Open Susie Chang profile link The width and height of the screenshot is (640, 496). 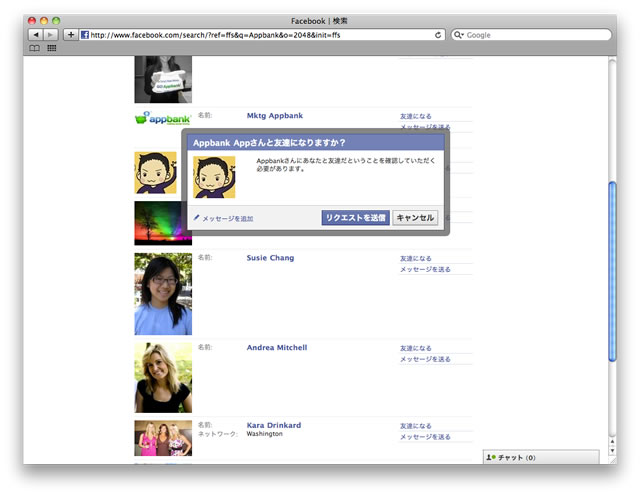[270, 258]
